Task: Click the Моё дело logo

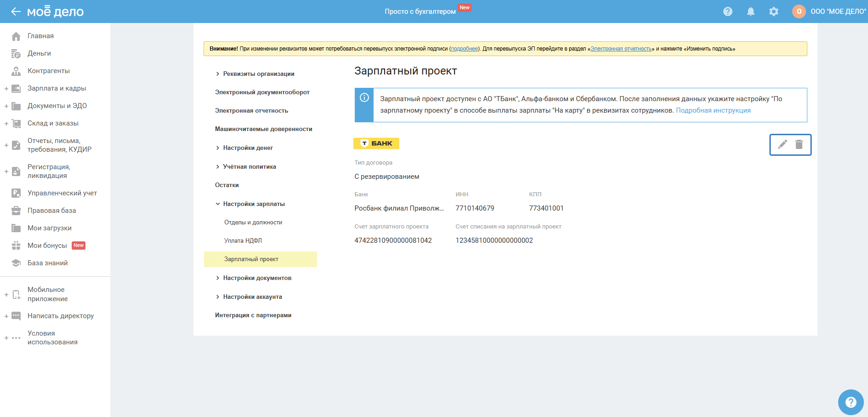Action: pos(55,11)
